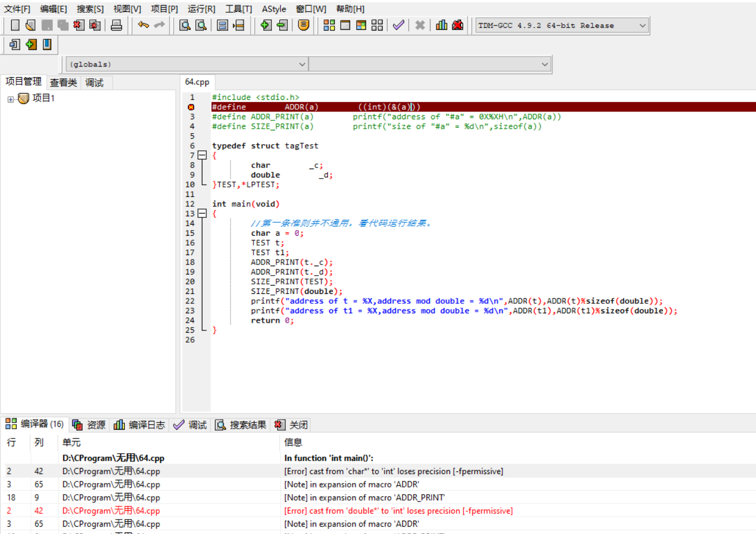Viewport: 756px width, 534px height.
Task: Open the 编辑[E] menu
Action: click(x=54, y=9)
